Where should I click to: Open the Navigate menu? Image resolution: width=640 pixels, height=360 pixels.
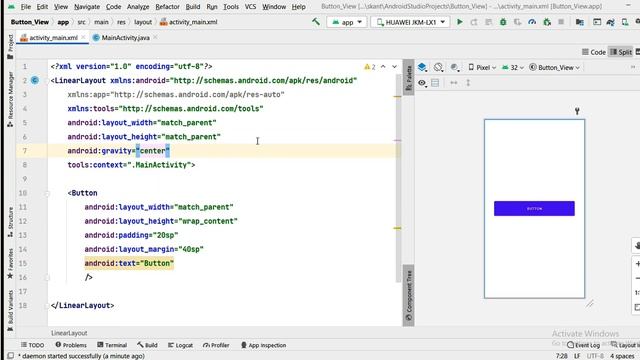click(87, 7)
